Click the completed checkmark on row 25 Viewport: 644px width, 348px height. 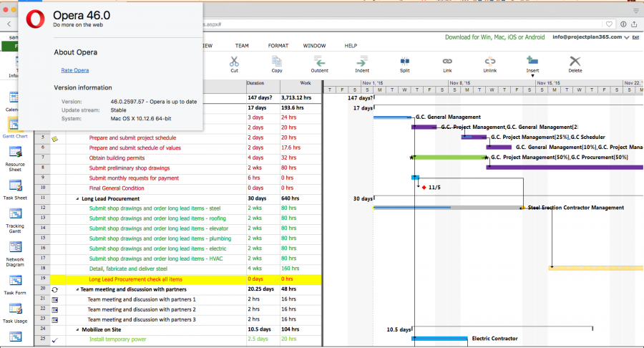tap(54, 340)
